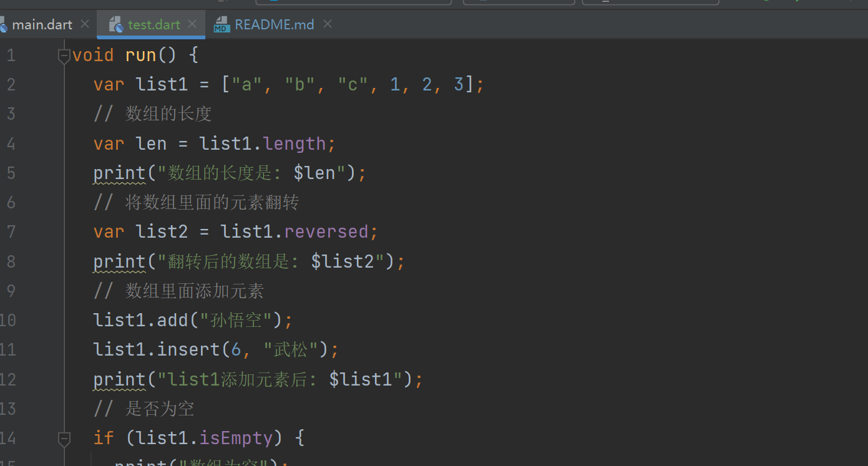Screen dimensions: 868x466
Task: Click 'print' on line 5
Action: [x=119, y=173]
